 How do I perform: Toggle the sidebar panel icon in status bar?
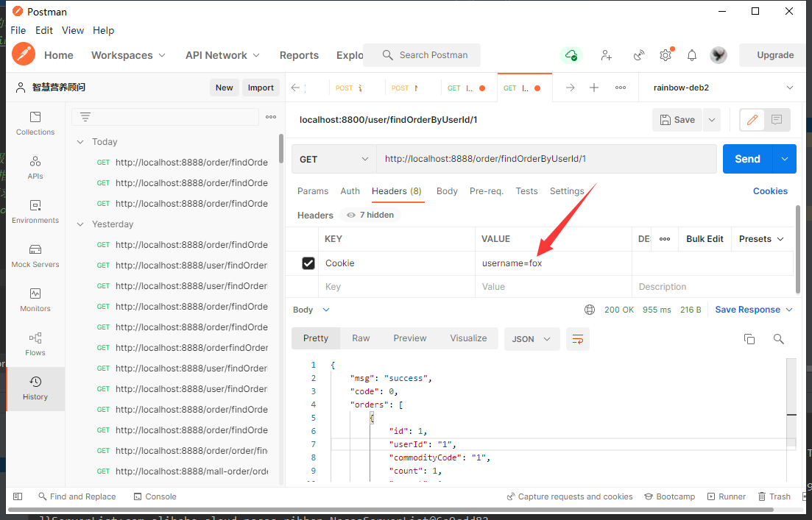click(x=18, y=496)
